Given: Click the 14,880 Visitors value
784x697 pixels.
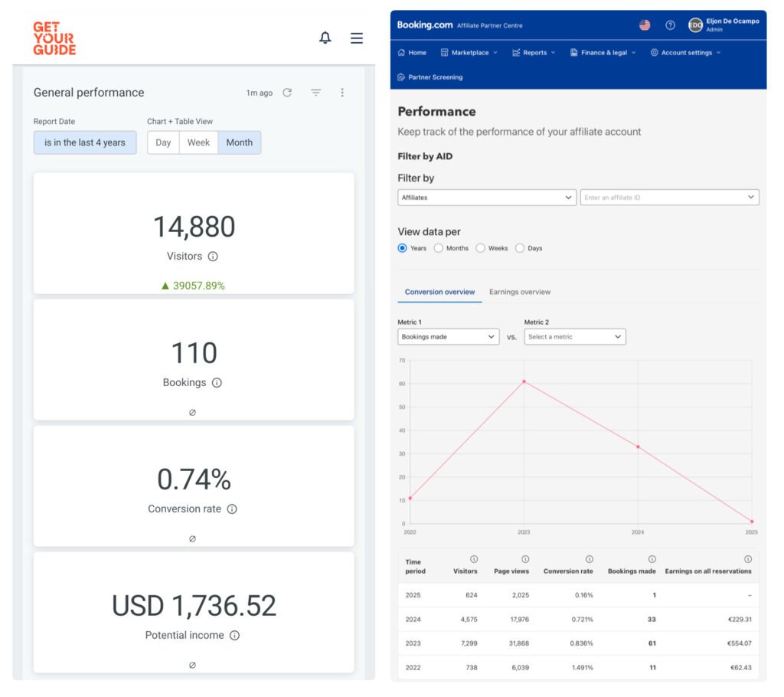Looking at the screenshot, I should click(x=194, y=227).
